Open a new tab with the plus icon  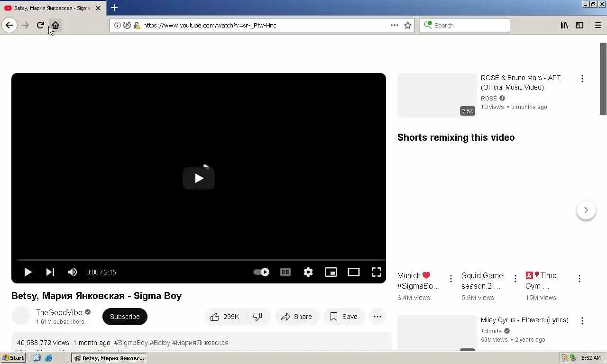click(x=114, y=8)
